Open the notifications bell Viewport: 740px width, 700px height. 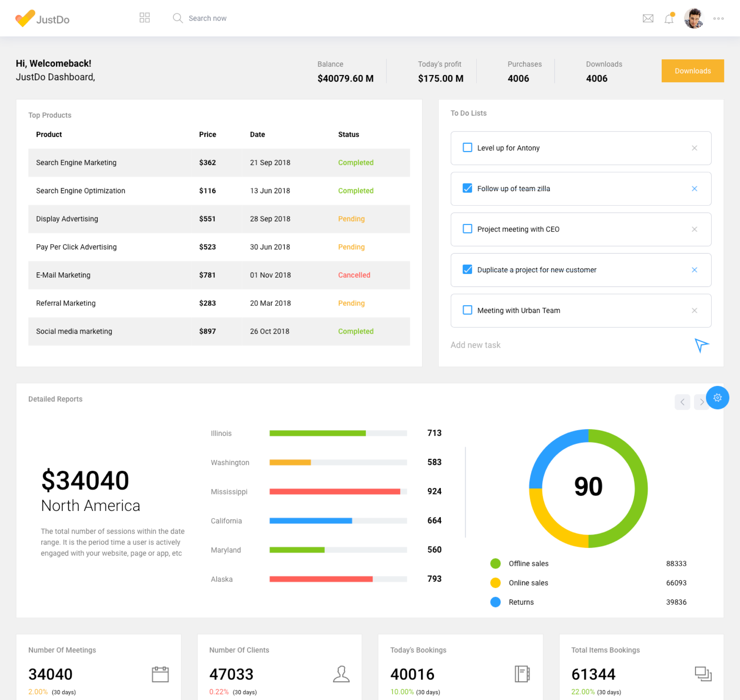(669, 19)
